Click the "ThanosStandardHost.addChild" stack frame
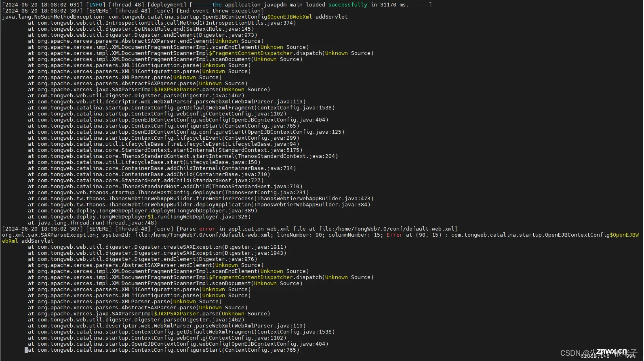The height and width of the screenshot is (361, 644). pyautogui.click(x=165, y=187)
